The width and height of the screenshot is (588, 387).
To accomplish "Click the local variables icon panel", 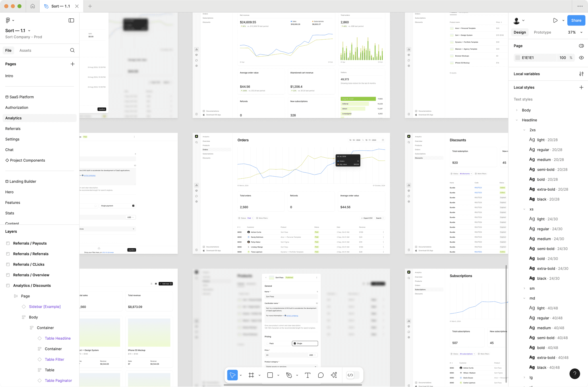I will click(581, 73).
